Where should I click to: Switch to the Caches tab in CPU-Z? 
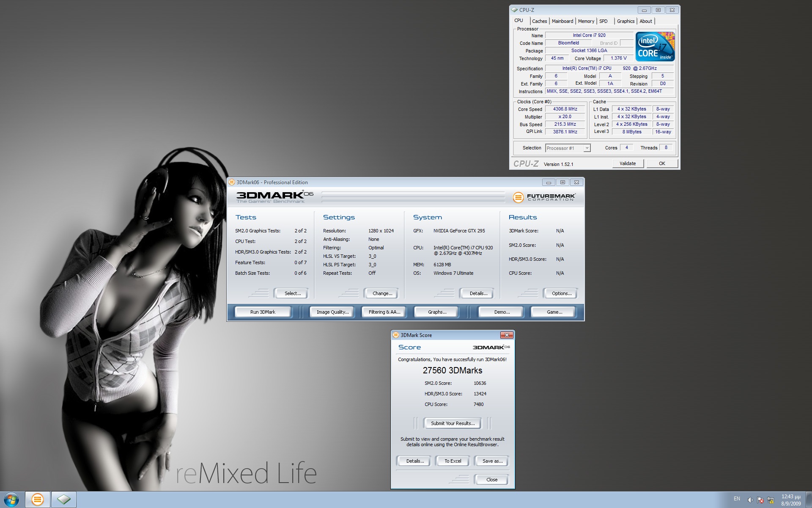coord(539,21)
